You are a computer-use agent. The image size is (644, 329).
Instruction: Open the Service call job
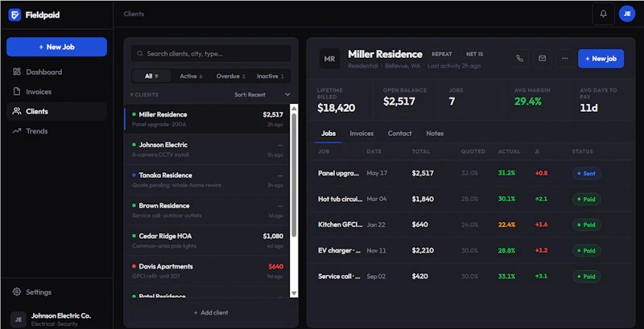[x=471, y=276]
